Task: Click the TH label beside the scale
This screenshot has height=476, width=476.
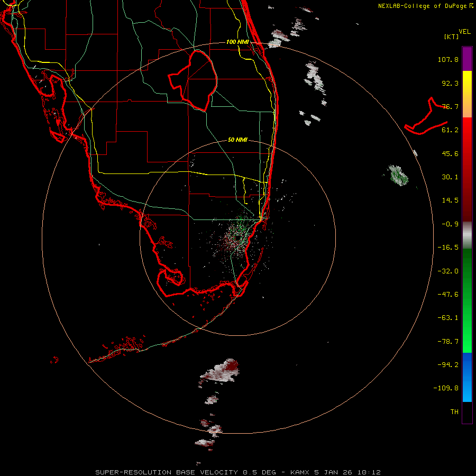Action: 454,412
